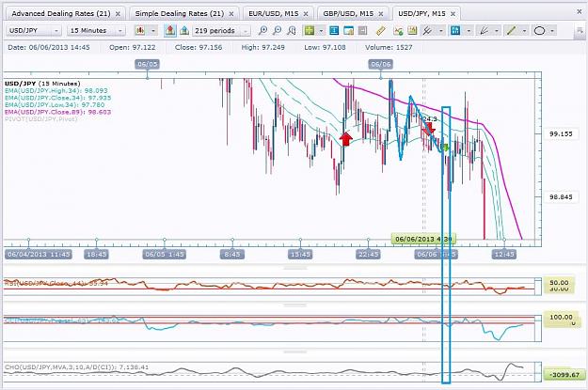The image size is (588, 390).
Task: Open the line tool dropdown arrow
Action: (524, 31)
